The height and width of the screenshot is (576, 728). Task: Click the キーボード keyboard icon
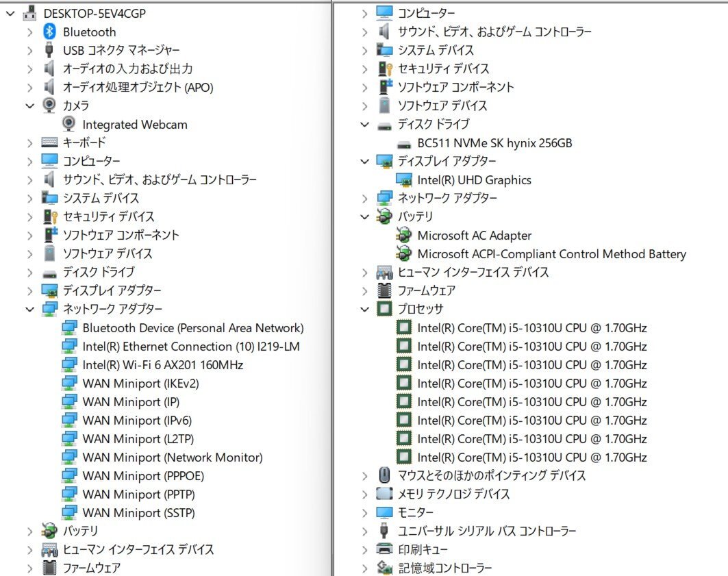coord(49,142)
